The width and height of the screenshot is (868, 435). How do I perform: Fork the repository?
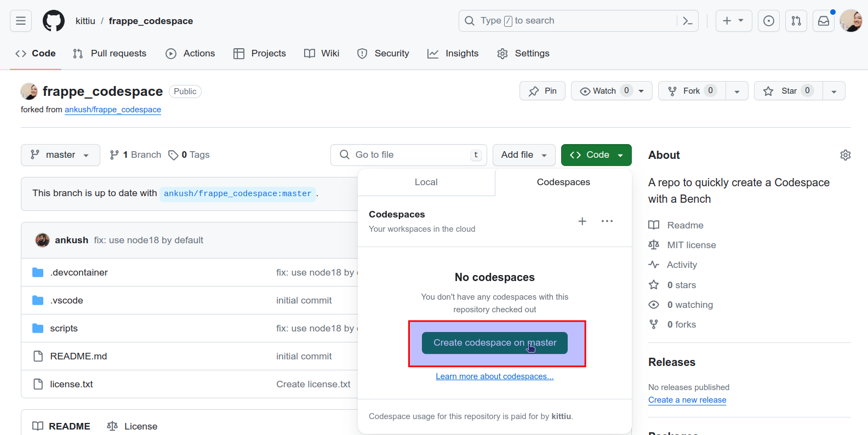[x=692, y=91]
